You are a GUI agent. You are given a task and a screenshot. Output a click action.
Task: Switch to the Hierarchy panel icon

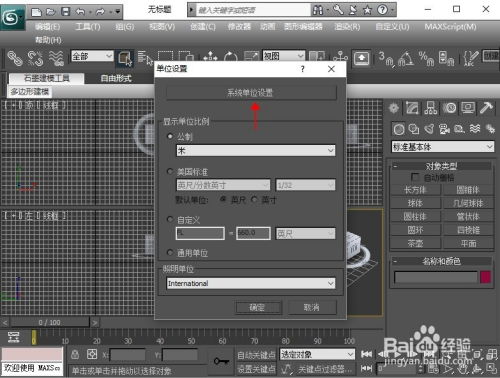[431, 108]
